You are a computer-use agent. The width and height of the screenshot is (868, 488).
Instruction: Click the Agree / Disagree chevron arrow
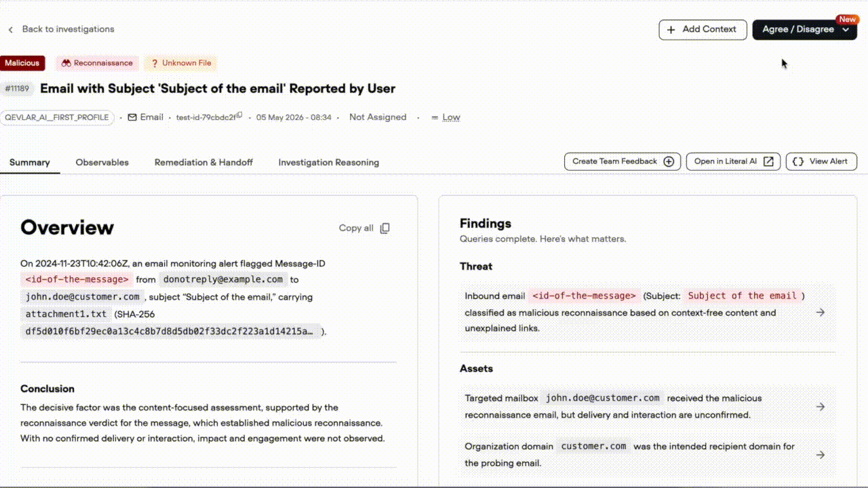(845, 30)
